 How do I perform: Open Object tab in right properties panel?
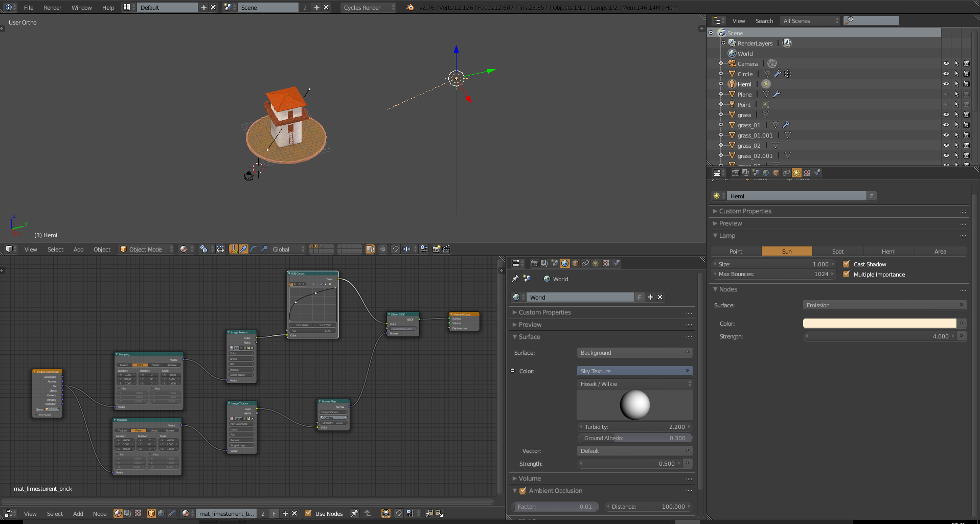pos(776,173)
